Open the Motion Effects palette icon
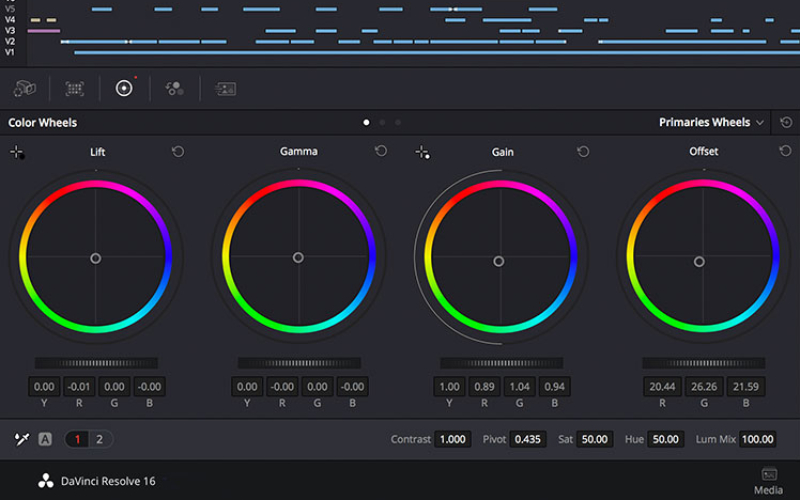Screen dimensions: 800x500 click(225, 89)
